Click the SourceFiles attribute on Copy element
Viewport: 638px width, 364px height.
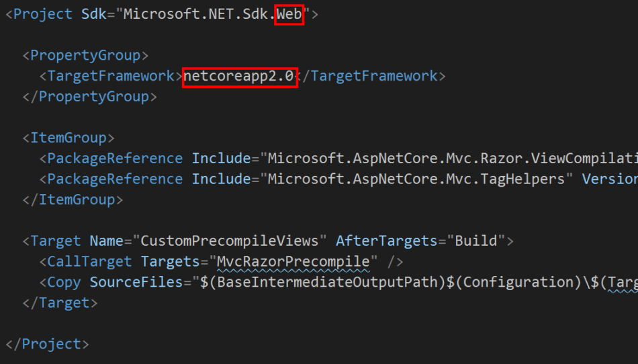(x=136, y=282)
